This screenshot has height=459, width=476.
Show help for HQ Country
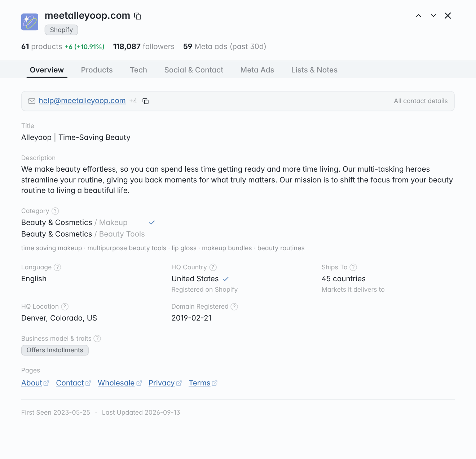[213, 267]
